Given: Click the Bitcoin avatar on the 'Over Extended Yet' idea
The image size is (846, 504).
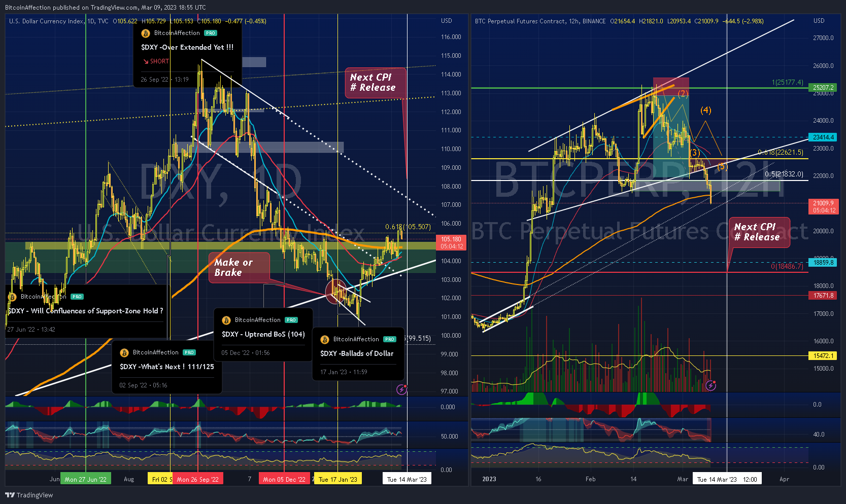Looking at the screenshot, I should [146, 33].
